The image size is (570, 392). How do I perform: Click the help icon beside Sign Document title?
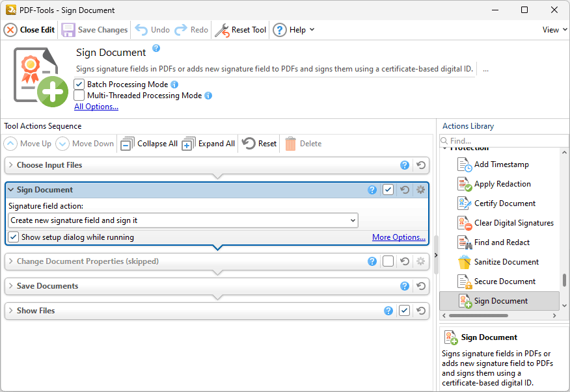156,48
